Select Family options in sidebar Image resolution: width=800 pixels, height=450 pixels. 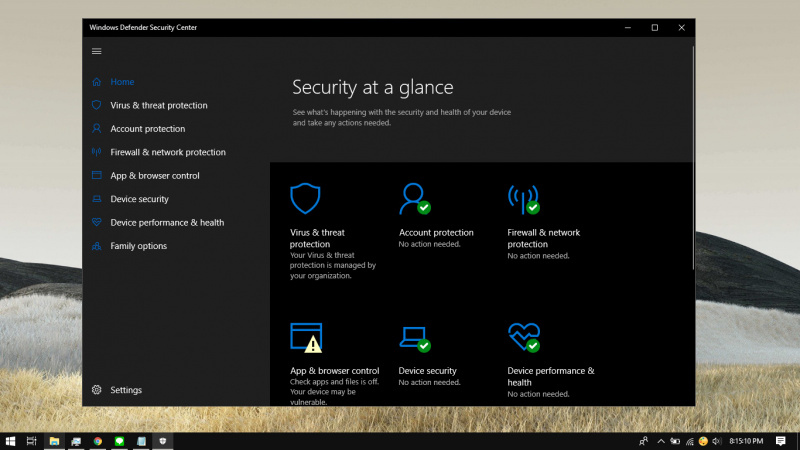[138, 246]
